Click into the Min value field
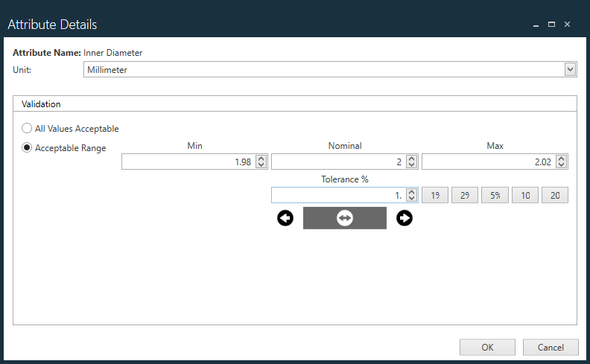Image resolution: width=590 pixels, height=364 pixels. 187,162
